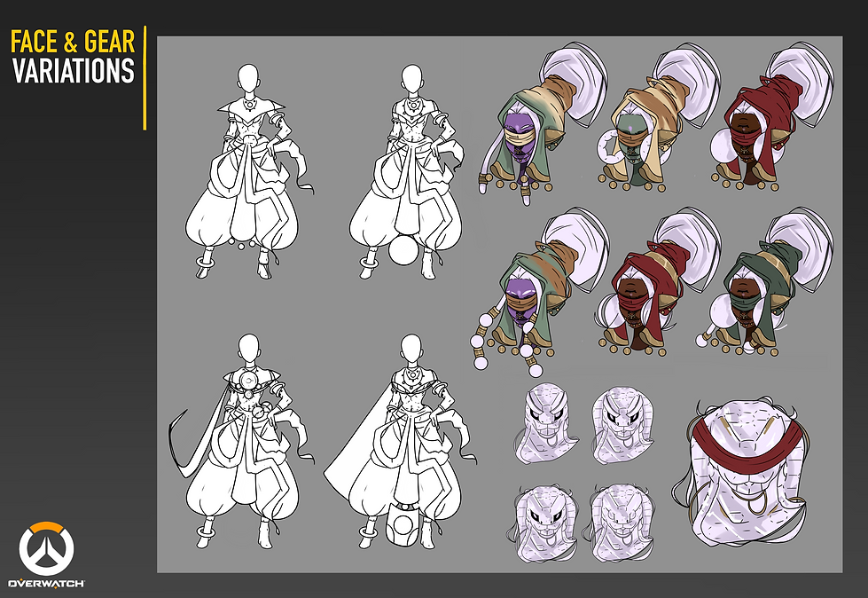868x598 pixels.
Task: Select the small upper-right snake head variation
Action: pos(624,425)
